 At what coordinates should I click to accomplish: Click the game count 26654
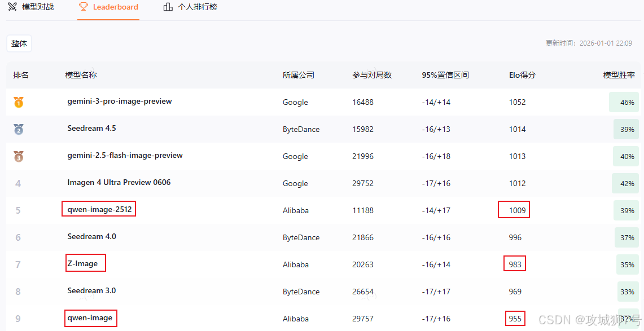[363, 292]
